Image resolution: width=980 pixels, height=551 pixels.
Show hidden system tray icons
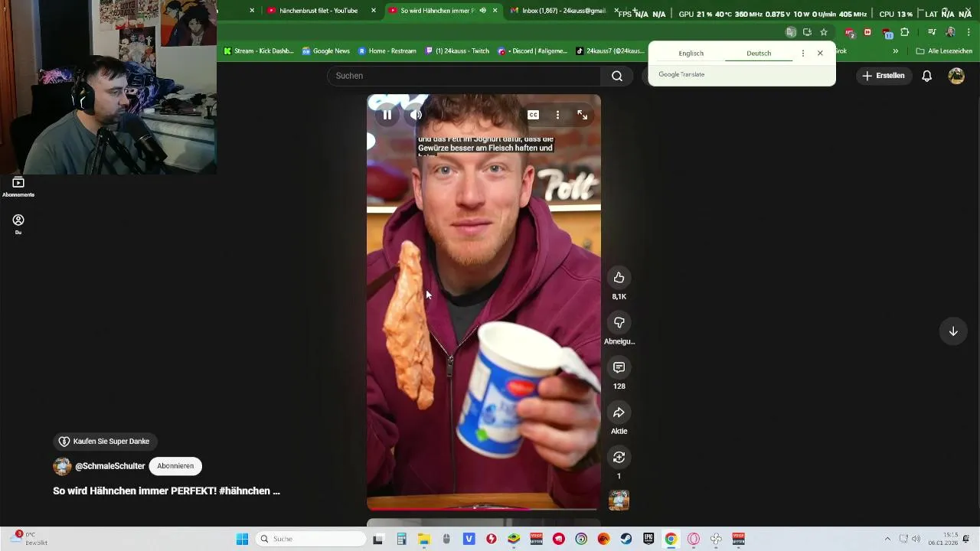[x=887, y=539]
